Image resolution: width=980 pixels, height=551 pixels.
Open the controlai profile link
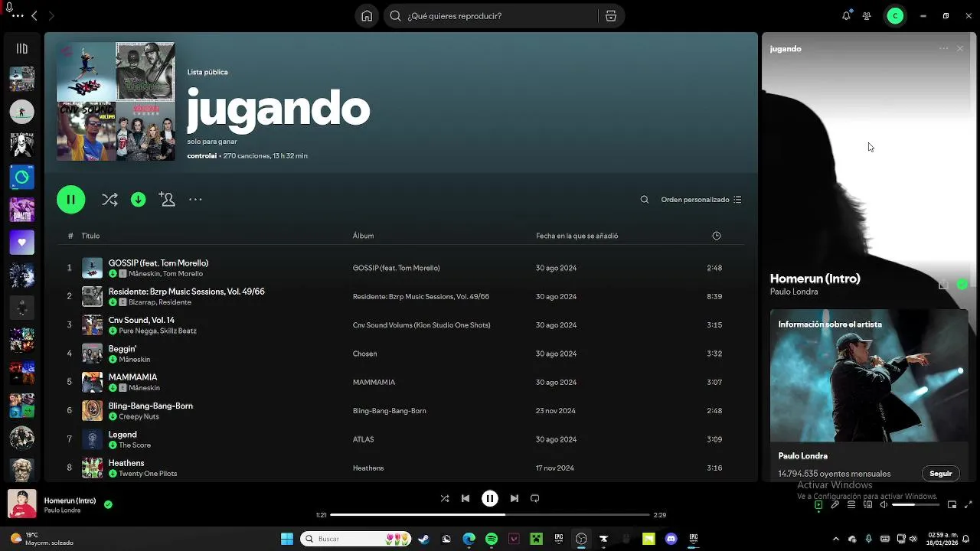[x=201, y=156]
